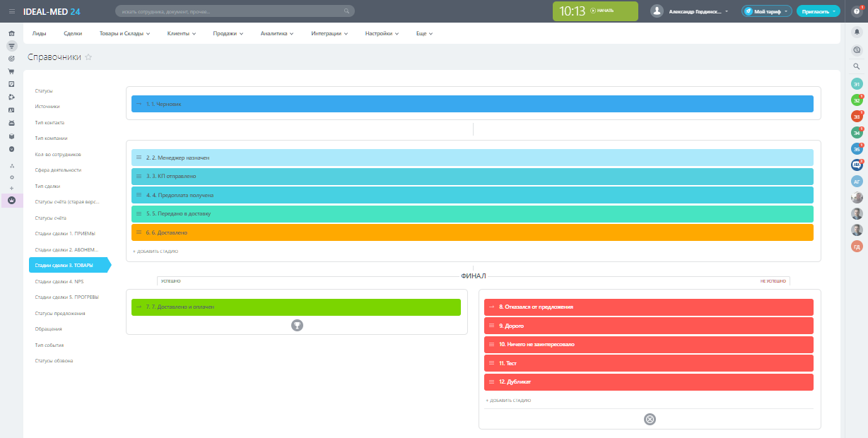Click the plus icon in left sidebar
868x438 pixels.
(x=11, y=189)
